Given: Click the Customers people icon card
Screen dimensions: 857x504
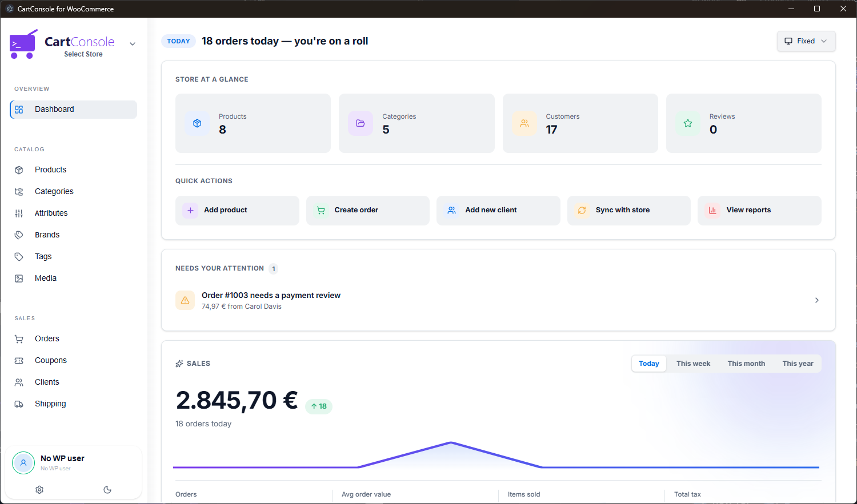Looking at the screenshot, I should [524, 123].
